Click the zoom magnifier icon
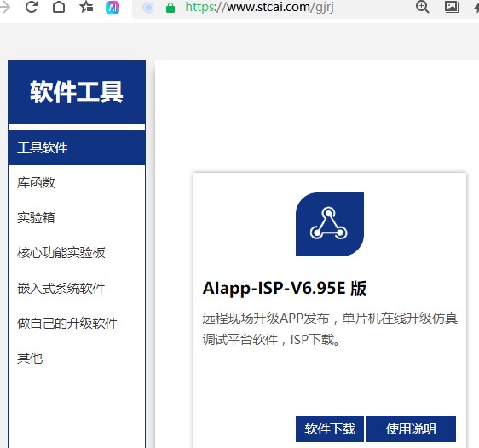 423,7
